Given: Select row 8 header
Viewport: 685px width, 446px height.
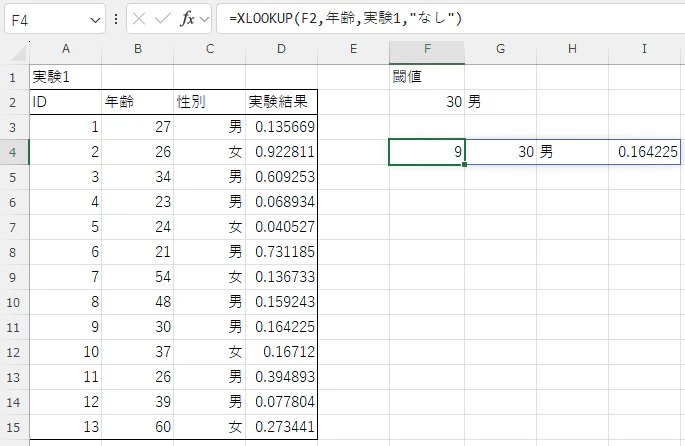Looking at the screenshot, I should click(13, 252).
